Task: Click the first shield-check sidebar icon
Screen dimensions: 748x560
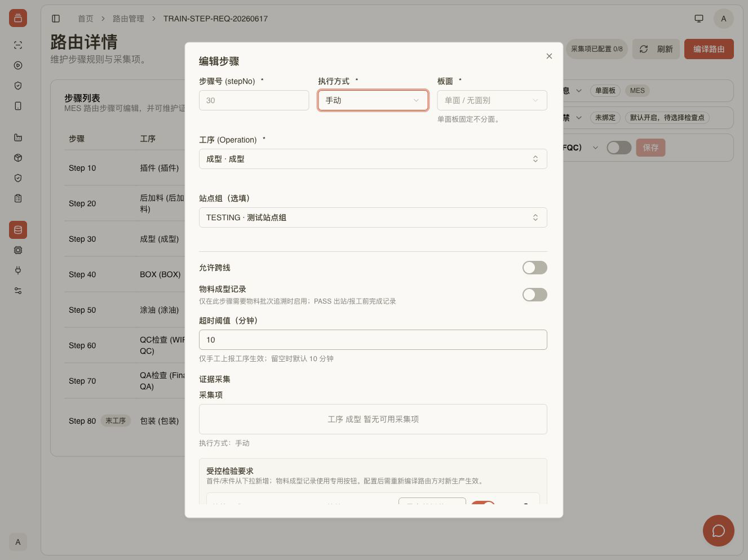Action: point(18,86)
